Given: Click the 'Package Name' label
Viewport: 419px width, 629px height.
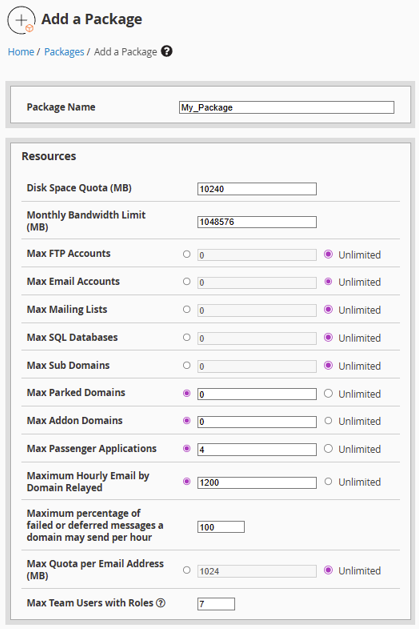Looking at the screenshot, I should click(61, 107).
